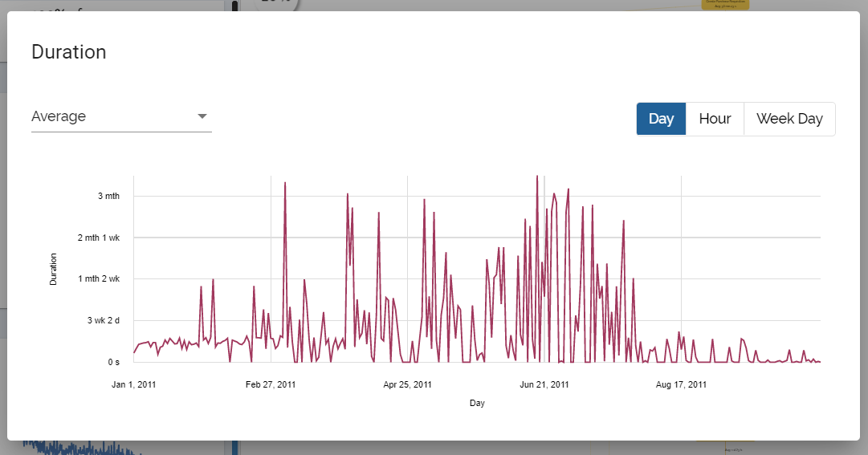
Task: Click the 'Jan 1, 2011' date label
Action: (x=134, y=384)
